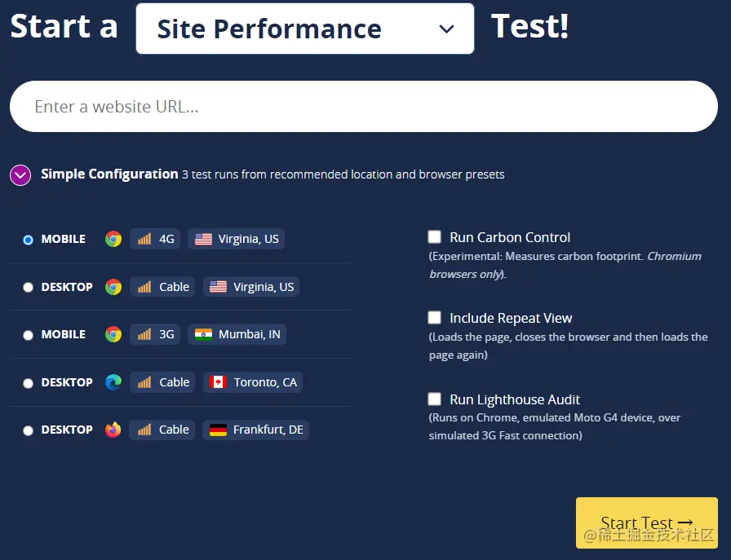Select the Desktop Firefox Frankfurt radio button
731x560 pixels.
coord(29,430)
